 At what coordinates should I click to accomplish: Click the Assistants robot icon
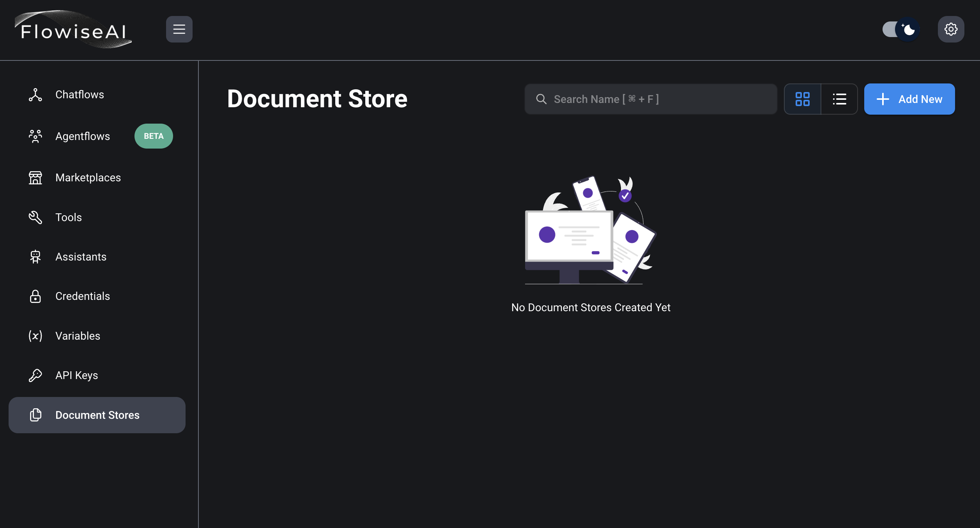(35, 257)
